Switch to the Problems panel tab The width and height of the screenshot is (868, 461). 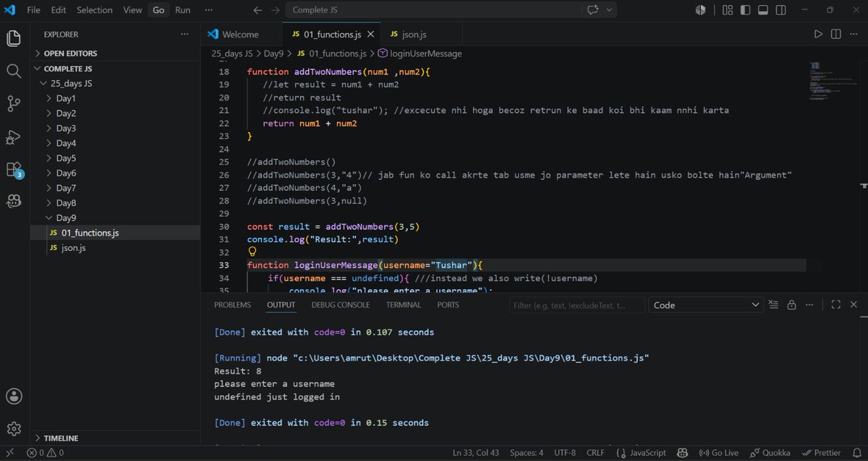pos(232,305)
